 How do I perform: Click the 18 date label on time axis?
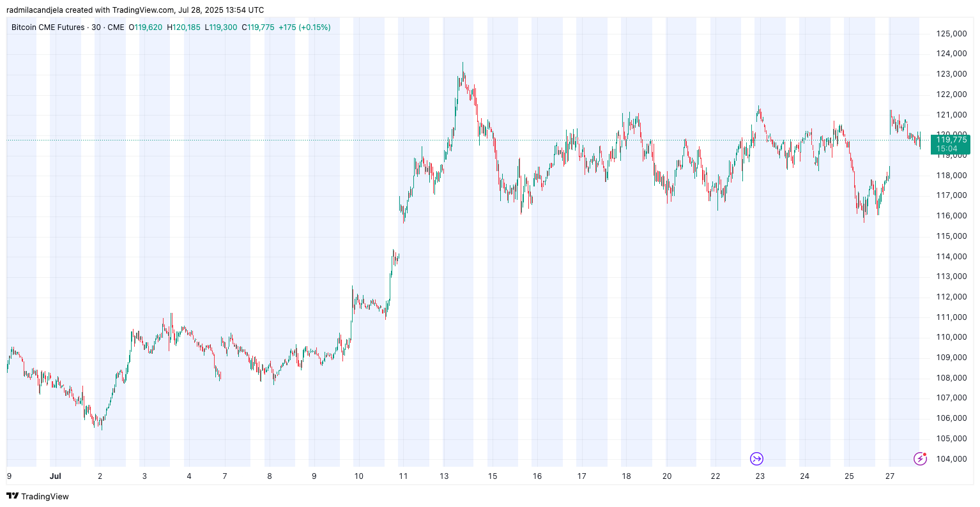tap(626, 476)
